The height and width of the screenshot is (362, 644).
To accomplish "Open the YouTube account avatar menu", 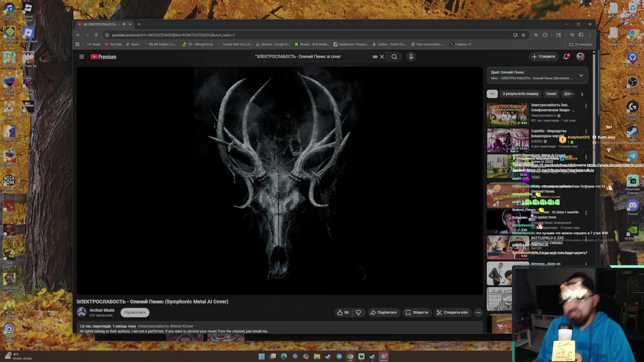I will pyautogui.click(x=581, y=57).
